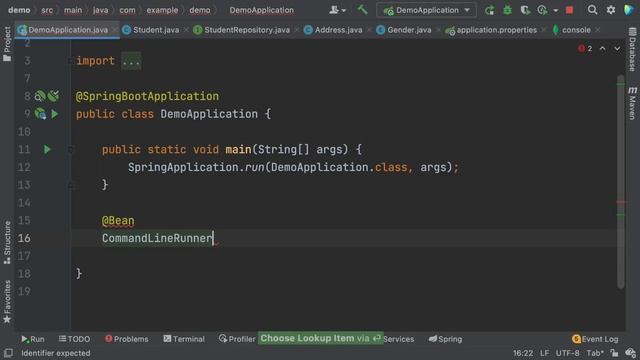Click the src breadcrumb
Image resolution: width=640 pixels, height=360 pixels.
pos(47,10)
